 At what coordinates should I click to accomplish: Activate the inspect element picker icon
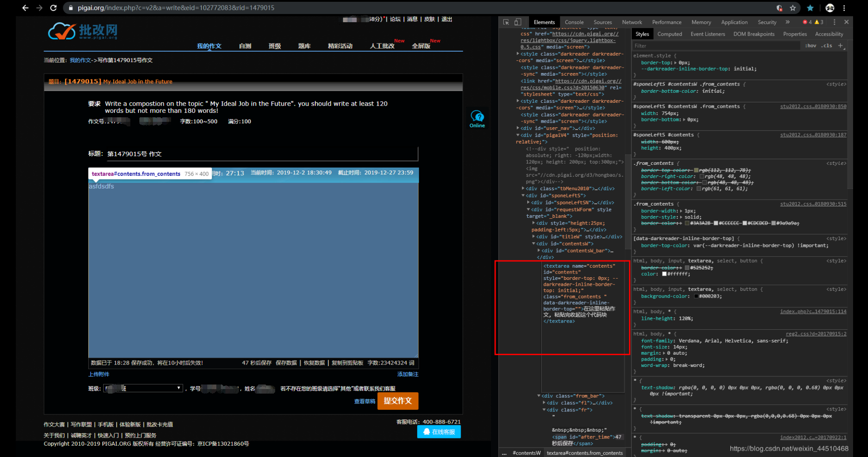[x=506, y=22]
